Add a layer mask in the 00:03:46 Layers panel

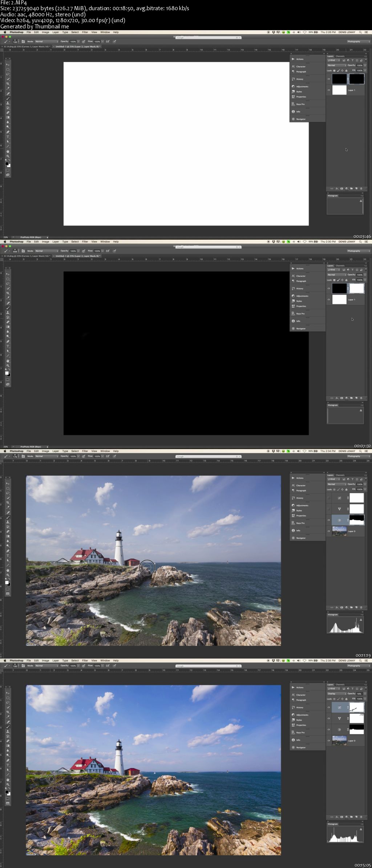[341, 188]
